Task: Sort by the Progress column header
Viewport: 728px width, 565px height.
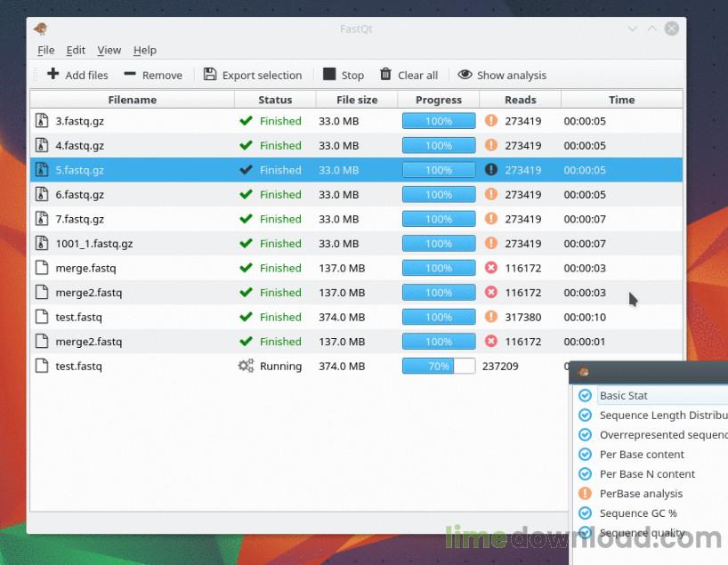Action: tap(439, 100)
